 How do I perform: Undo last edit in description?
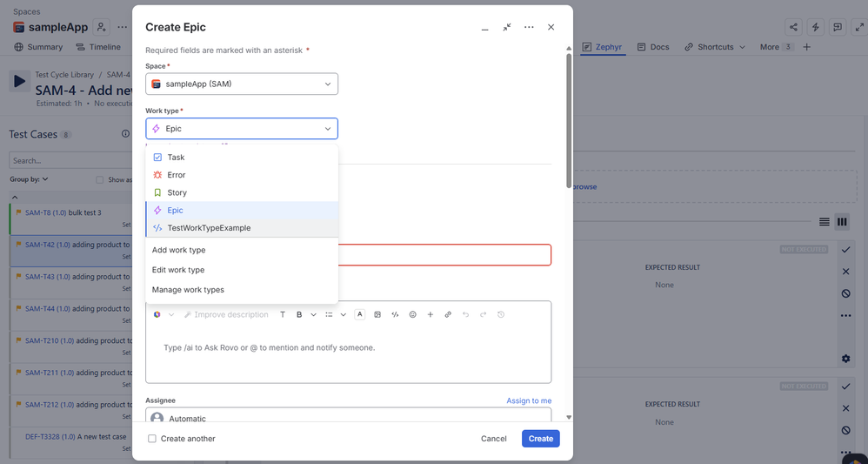tap(465, 314)
